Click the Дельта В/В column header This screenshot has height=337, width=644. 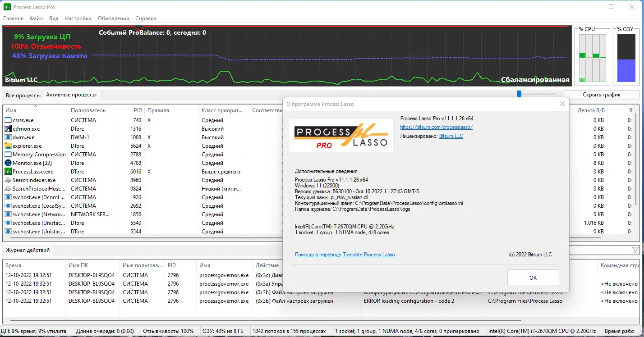pos(589,110)
